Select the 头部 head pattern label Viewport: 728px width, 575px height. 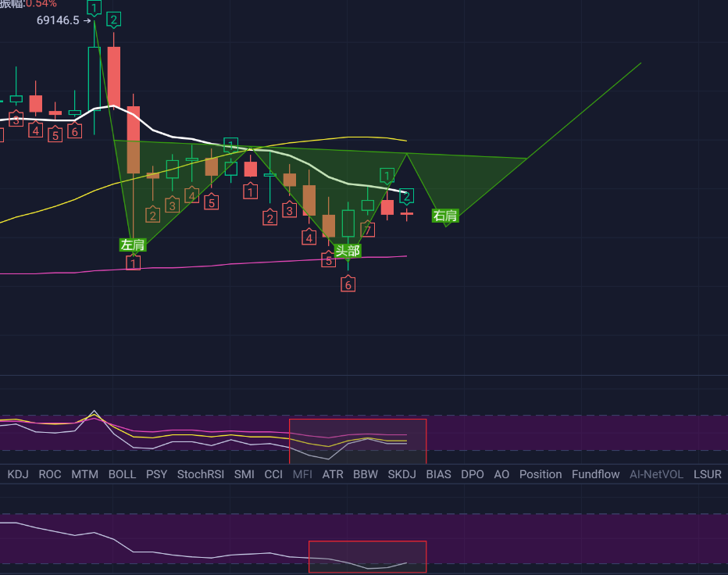click(x=348, y=251)
